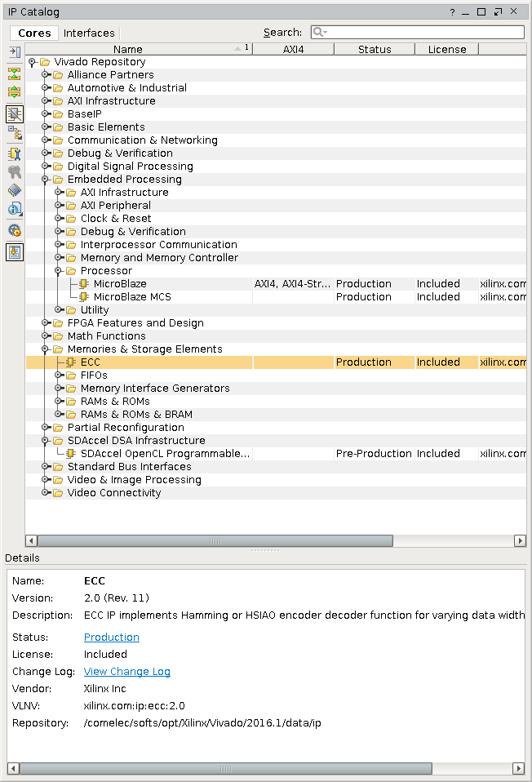Click the tree horizontal scrollbar thumb
532x782 pixels.
pos(215,540)
